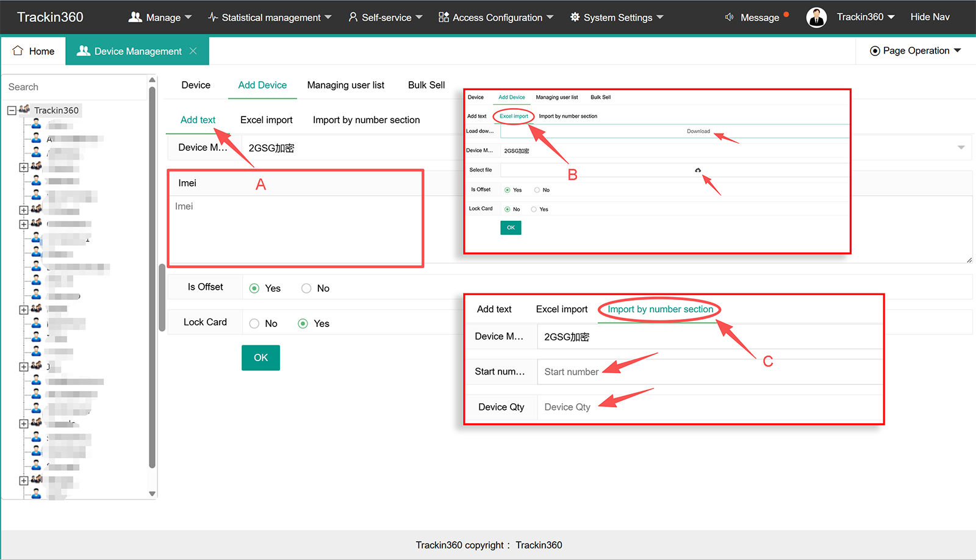The height and width of the screenshot is (560, 976).
Task: Select the Add text sub-tab
Action: pyautogui.click(x=198, y=120)
